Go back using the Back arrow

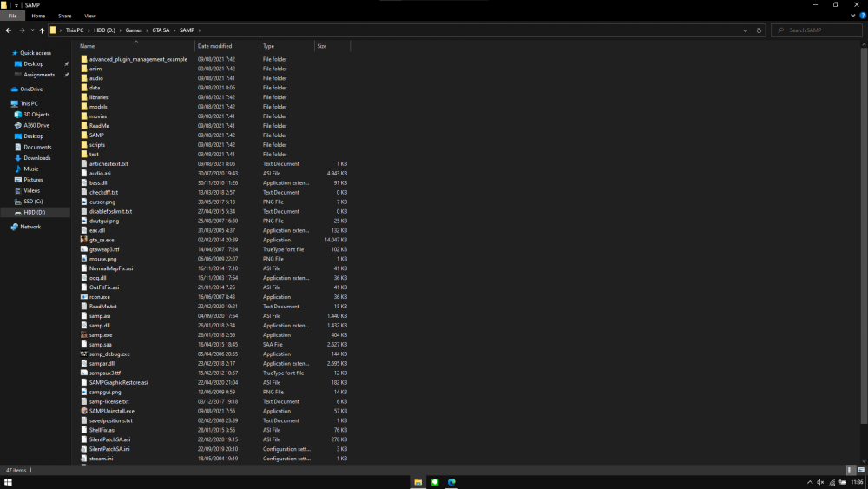tap(9, 30)
